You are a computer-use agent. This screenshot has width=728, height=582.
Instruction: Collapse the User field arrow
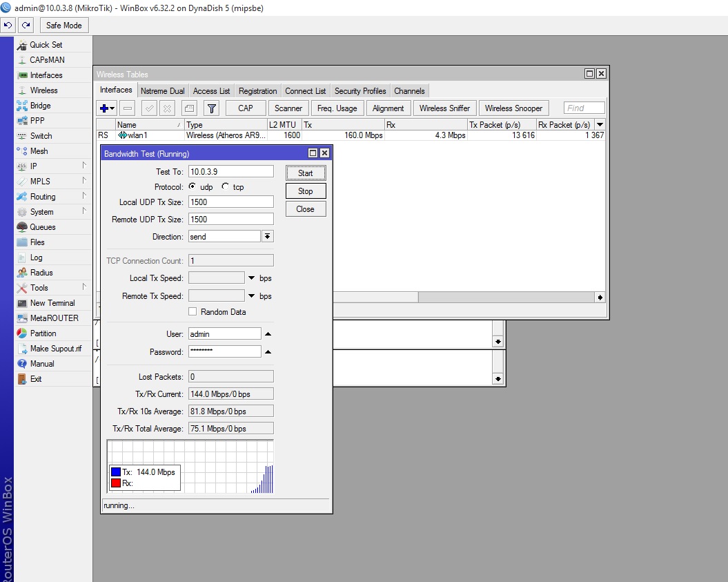(x=268, y=334)
